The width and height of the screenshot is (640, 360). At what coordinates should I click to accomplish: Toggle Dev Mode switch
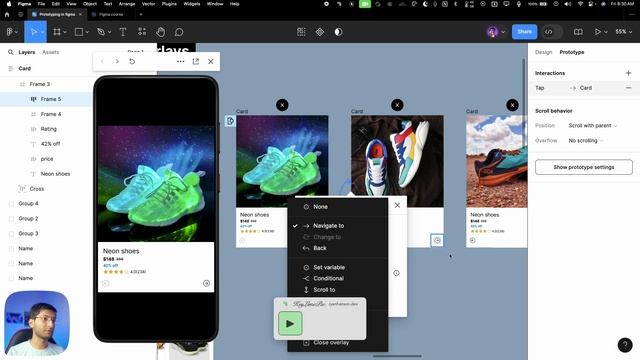553,32
